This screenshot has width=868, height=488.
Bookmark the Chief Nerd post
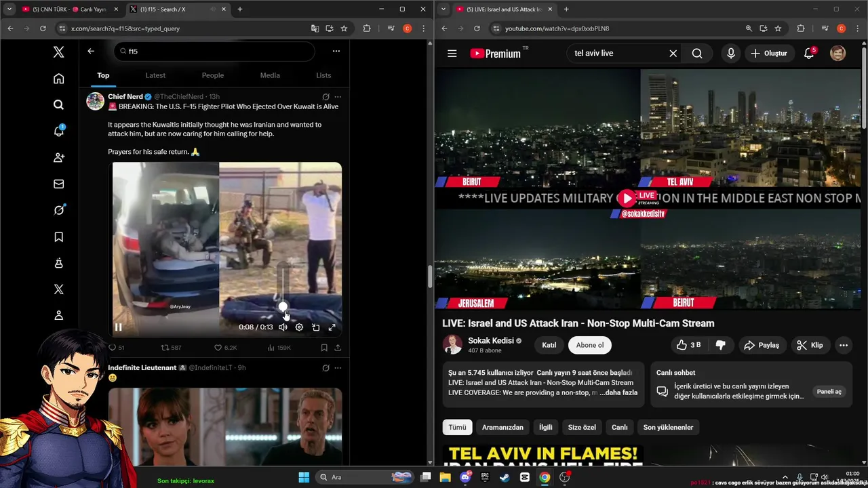pyautogui.click(x=324, y=348)
